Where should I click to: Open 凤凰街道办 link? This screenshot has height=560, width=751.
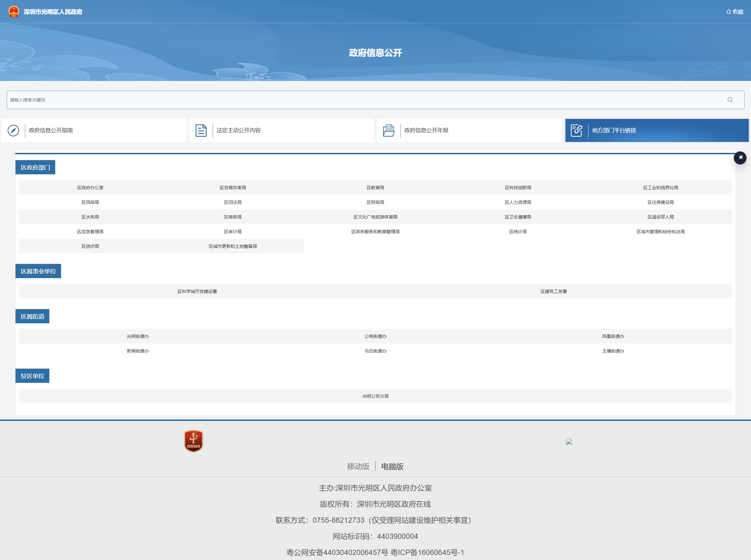coord(613,336)
